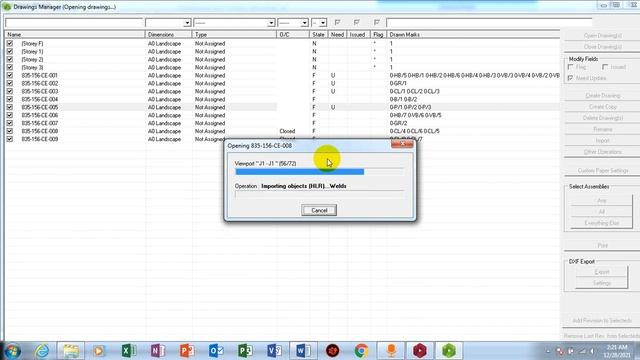Screen dimensions: 640x360
Task: Select row 835-156-CE-005 by name
Action: point(40,107)
